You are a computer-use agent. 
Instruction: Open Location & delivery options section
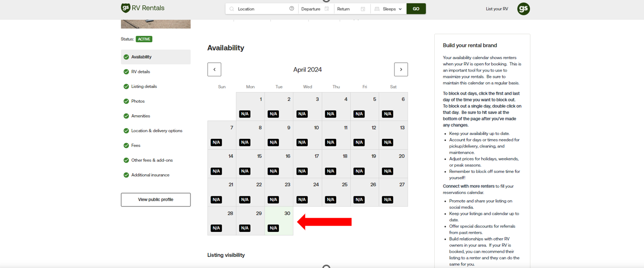coord(156,131)
